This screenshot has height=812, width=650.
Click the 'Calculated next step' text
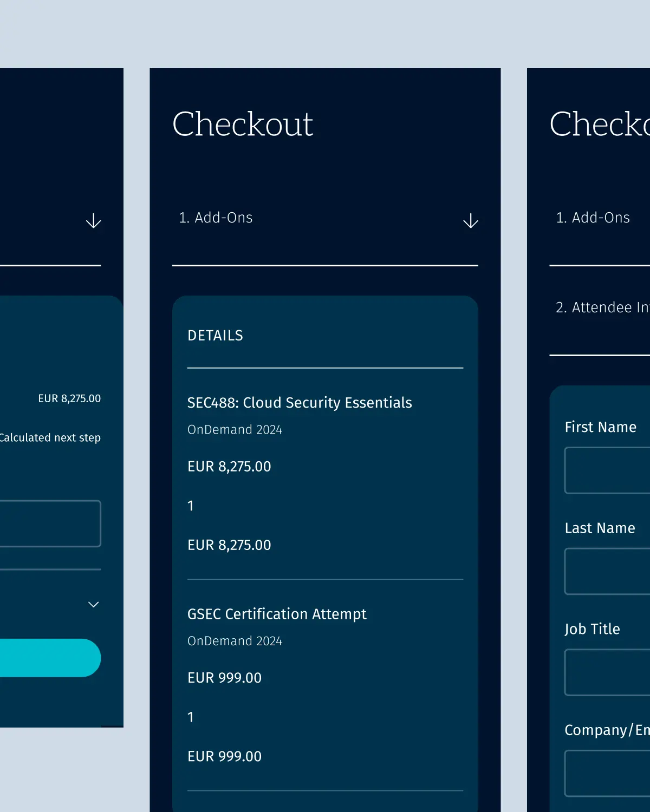pyautogui.click(x=50, y=437)
